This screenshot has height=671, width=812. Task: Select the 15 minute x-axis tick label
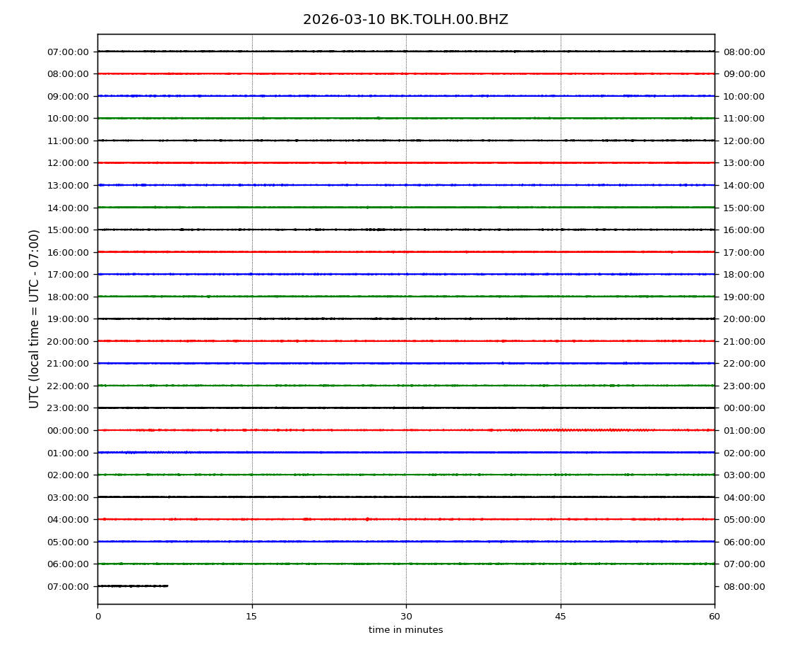(251, 617)
